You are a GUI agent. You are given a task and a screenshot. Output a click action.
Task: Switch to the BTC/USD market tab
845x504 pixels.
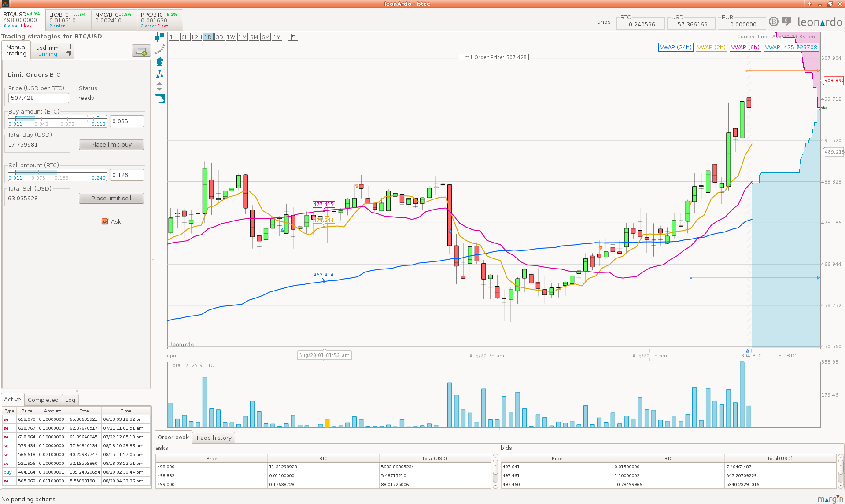tap(23, 20)
